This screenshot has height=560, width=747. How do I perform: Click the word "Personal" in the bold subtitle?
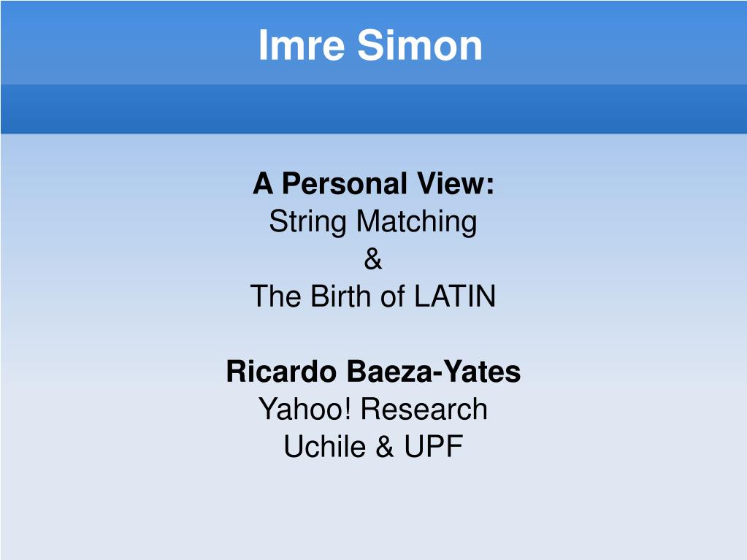coord(345,184)
